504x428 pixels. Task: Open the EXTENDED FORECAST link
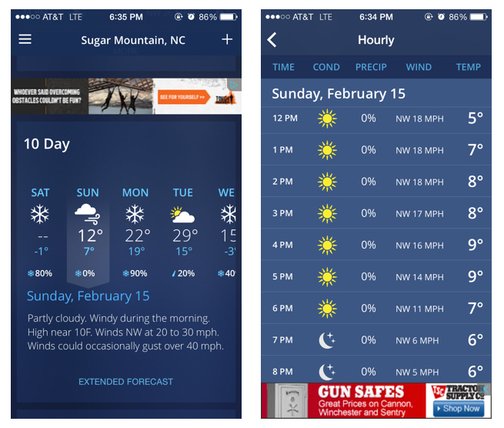click(126, 382)
